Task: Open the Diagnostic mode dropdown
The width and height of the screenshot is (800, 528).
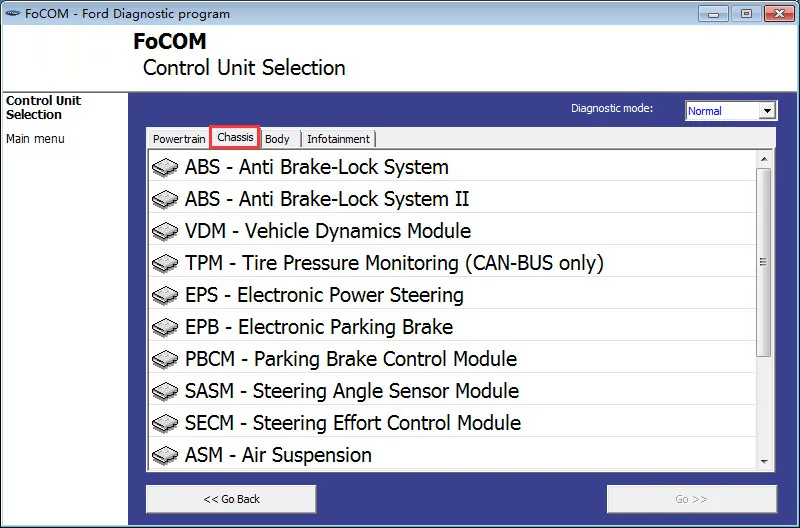Action: coord(767,111)
